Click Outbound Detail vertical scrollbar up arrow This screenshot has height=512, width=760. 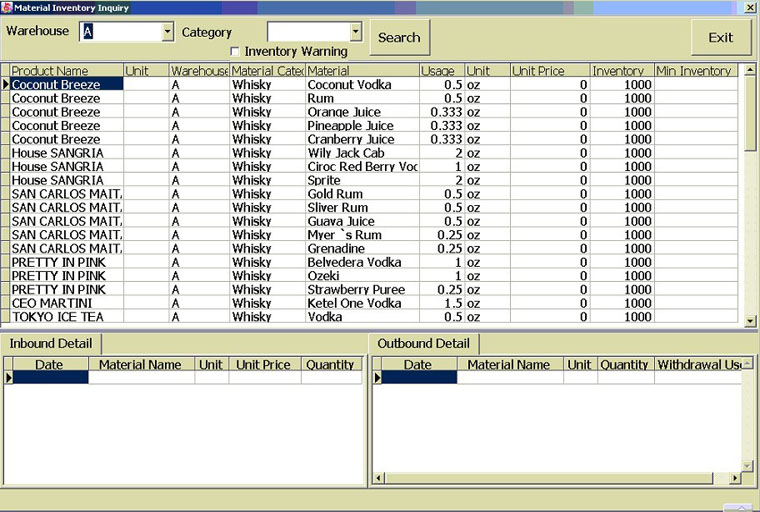pos(747,363)
